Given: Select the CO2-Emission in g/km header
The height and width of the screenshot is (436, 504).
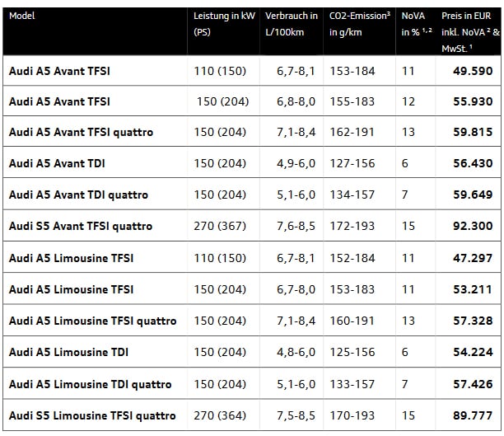Looking at the screenshot, I should point(359,24).
